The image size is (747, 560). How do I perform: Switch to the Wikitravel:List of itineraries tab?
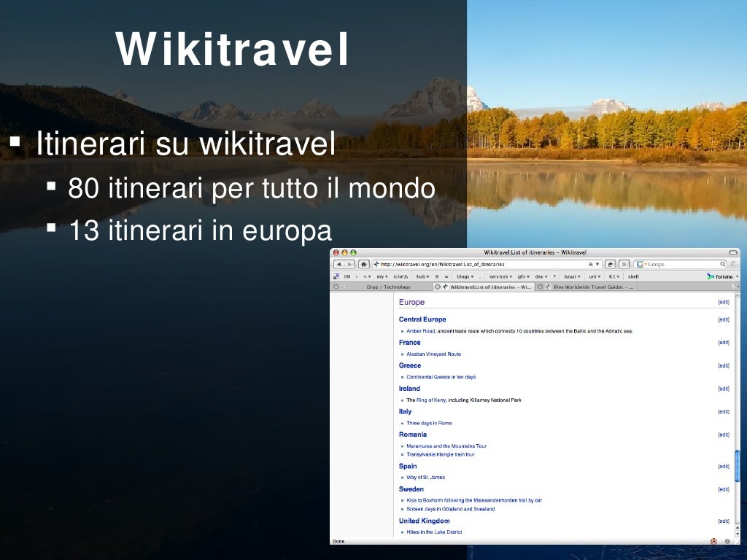(x=483, y=287)
